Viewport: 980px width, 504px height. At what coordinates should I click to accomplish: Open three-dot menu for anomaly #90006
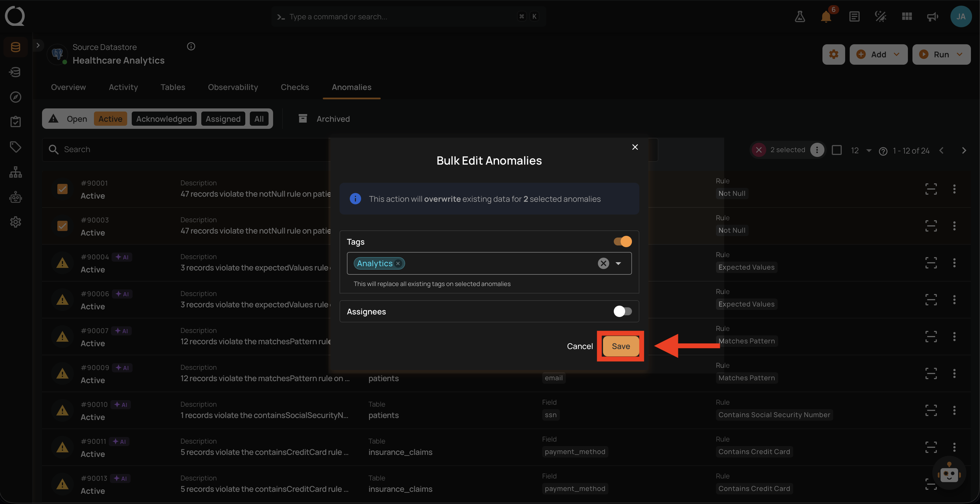pyautogui.click(x=954, y=300)
